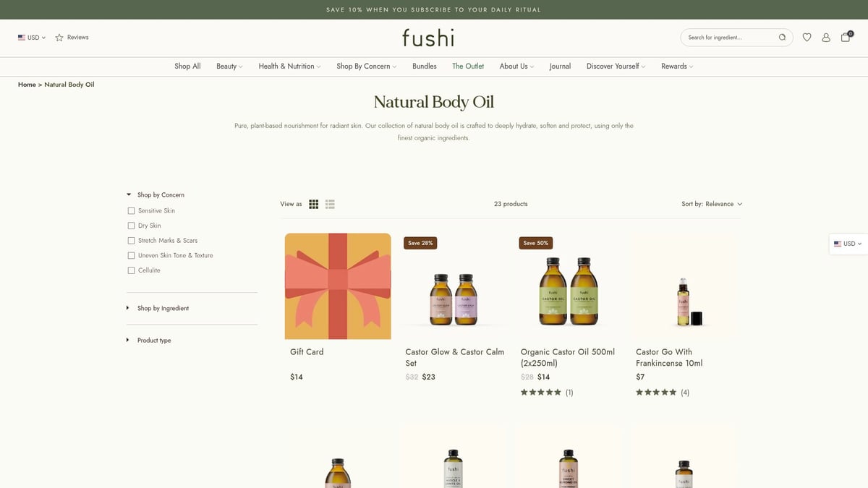This screenshot has height=488, width=868.
Task: Open the search magnifier icon
Action: tap(782, 37)
